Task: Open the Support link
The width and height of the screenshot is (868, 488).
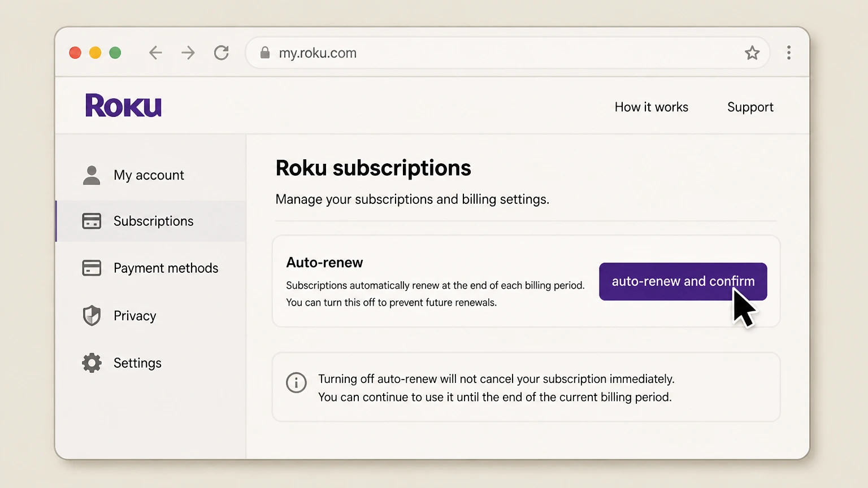Action: pyautogui.click(x=750, y=107)
